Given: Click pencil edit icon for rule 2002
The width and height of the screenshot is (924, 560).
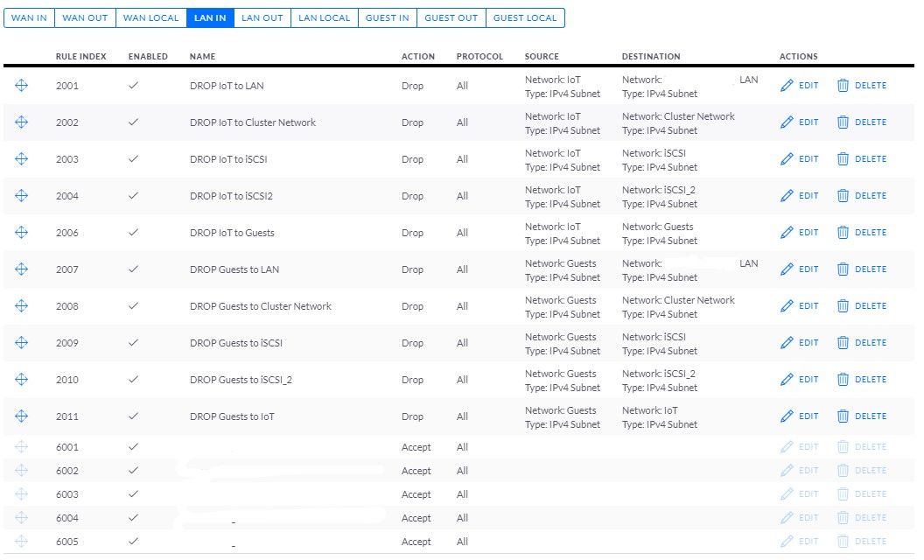Looking at the screenshot, I should tap(787, 122).
